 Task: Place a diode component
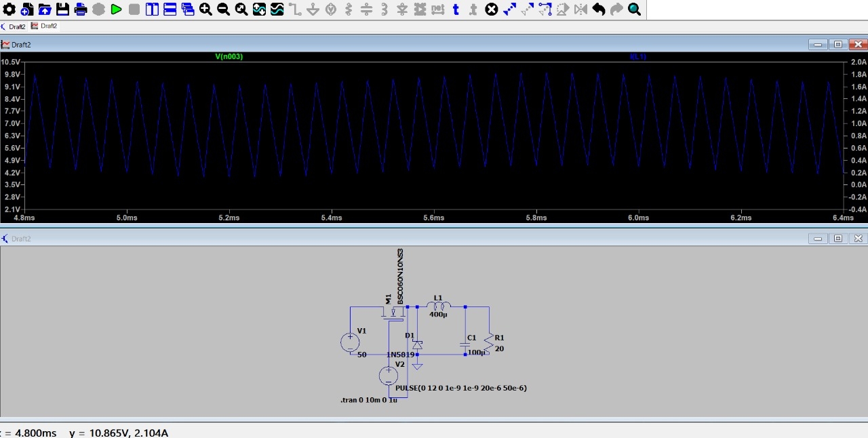click(x=402, y=9)
